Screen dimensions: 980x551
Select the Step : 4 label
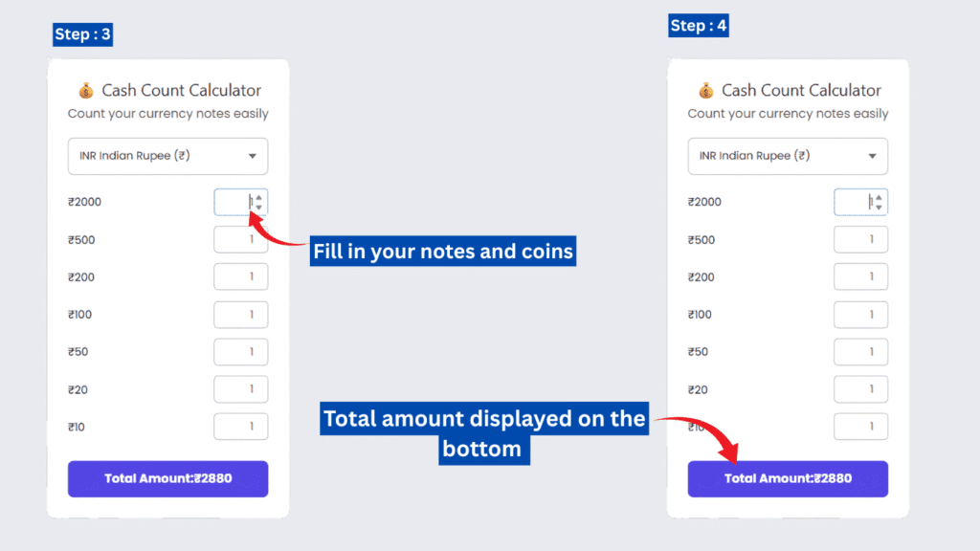coord(699,26)
